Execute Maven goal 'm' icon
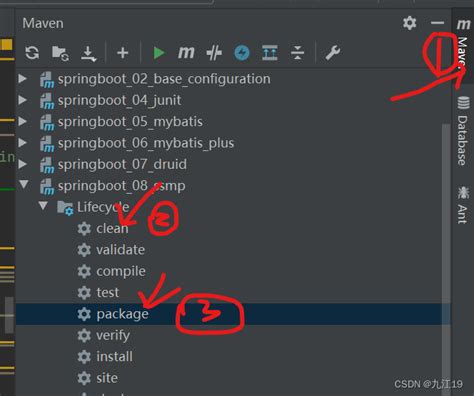The height and width of the screenshot is (396, 474). (186, 52)
